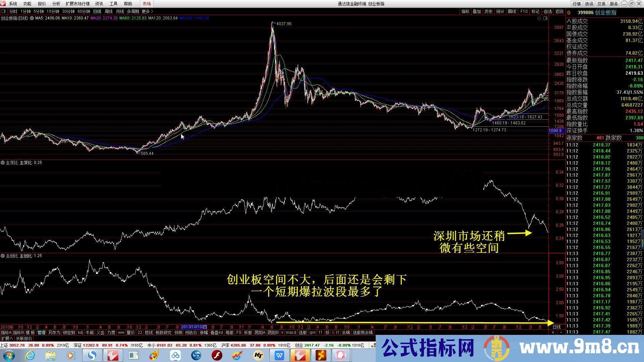The height and width of the screenshot is (362, 644).
Task: Expand the 主深比 indicator dropdown
Action: (3, 163)
